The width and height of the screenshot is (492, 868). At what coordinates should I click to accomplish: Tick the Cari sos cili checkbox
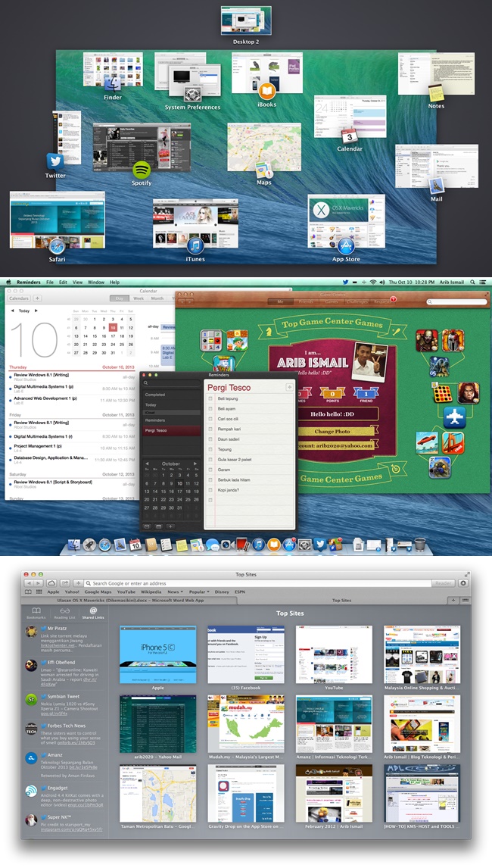pyautogui.click(x=210, y=419)
